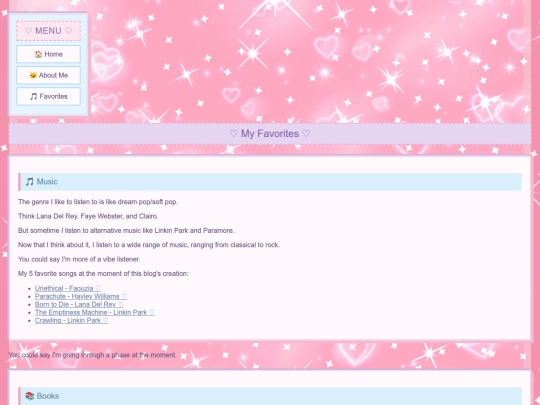Open Unethical - Faouzia song link

68,288
